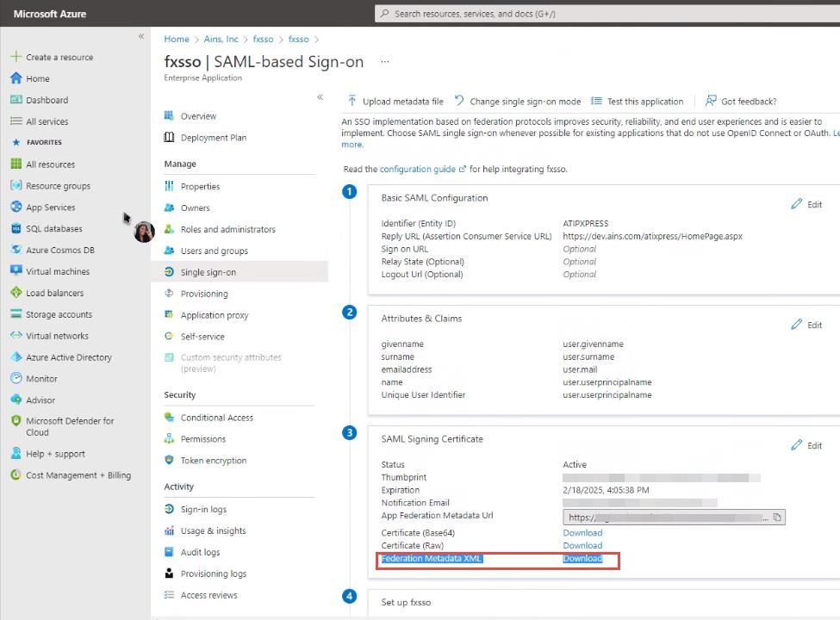Viewport: 840px width, 620px height.
Task: Open Storage accounts icon
Action: tap(16, 313)
